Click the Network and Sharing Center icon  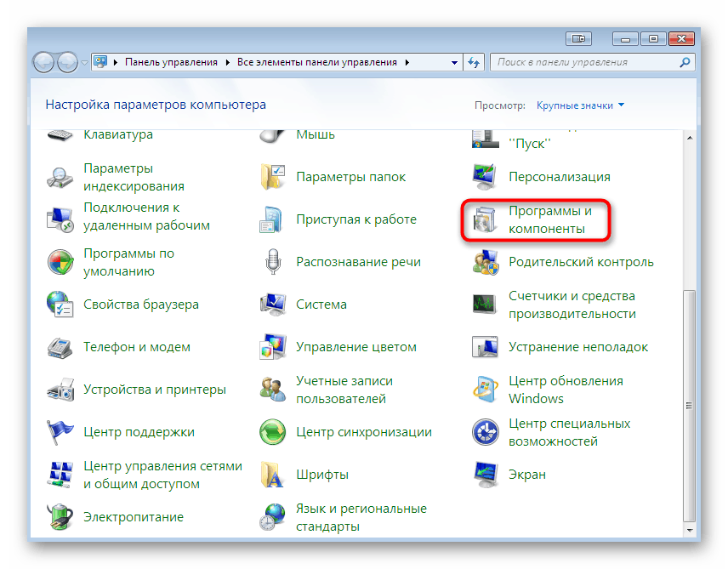(x=60, y=475)
